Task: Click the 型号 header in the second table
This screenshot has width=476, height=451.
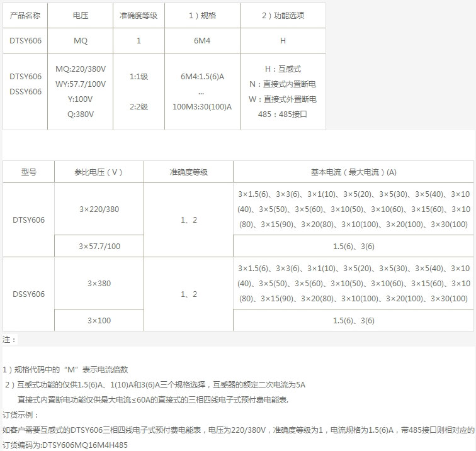Action: click(29, 172)
